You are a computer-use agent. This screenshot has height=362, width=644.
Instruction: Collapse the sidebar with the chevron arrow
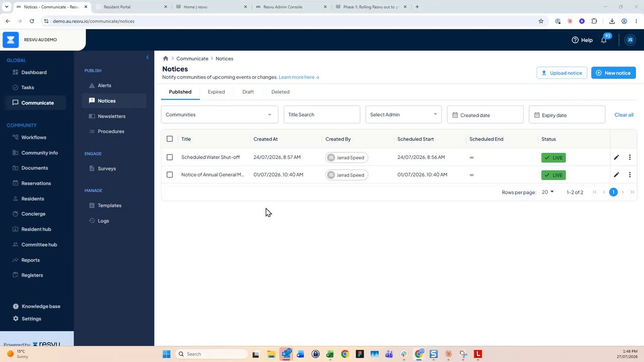point(147,57)
